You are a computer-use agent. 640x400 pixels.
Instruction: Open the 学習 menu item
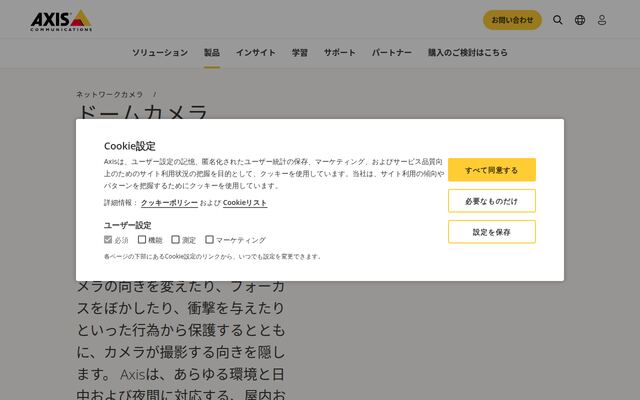point(300,53)
